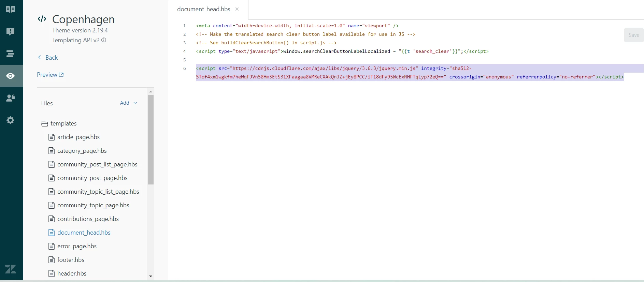Open the settings gear icon in sidebar
The width and height of the screenshot is (644, 282).
11,120
